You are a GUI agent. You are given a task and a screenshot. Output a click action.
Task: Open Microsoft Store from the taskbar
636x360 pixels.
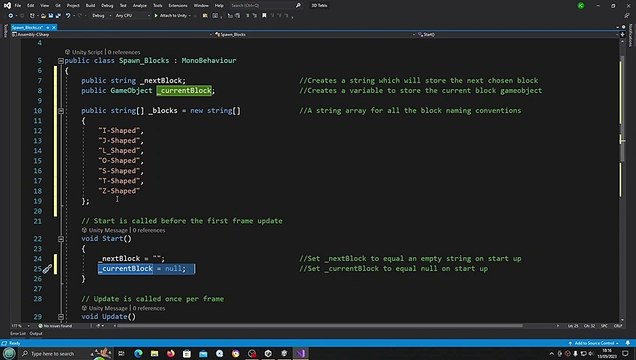coord(187,354)
